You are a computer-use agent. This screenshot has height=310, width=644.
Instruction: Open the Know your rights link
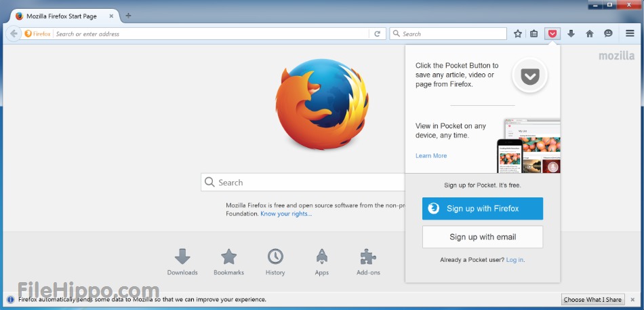point(286,214)
